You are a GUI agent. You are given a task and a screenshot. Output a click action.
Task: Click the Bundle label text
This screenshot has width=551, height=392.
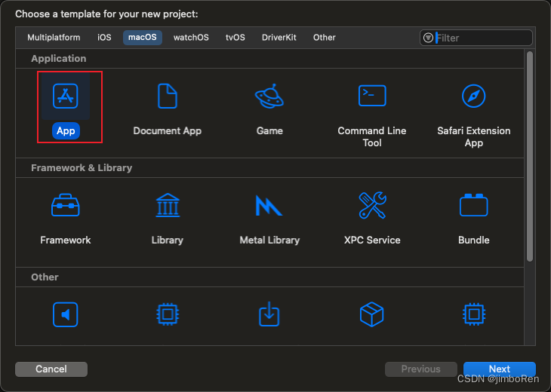[474, 240]
